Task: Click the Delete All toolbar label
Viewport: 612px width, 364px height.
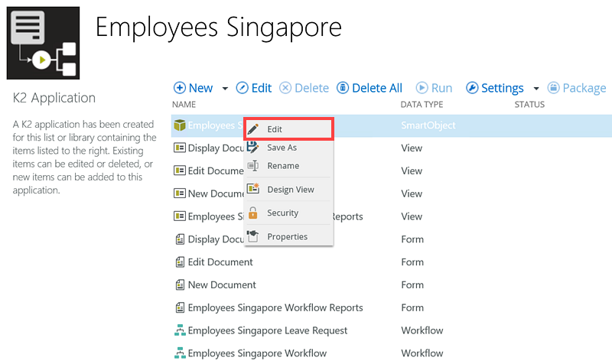Action: (x=377, y=88)
